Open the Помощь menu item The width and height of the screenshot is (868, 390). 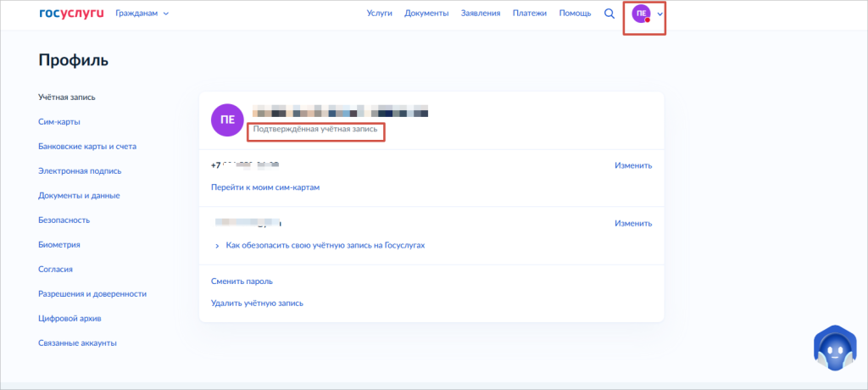(x=575, y=14)
